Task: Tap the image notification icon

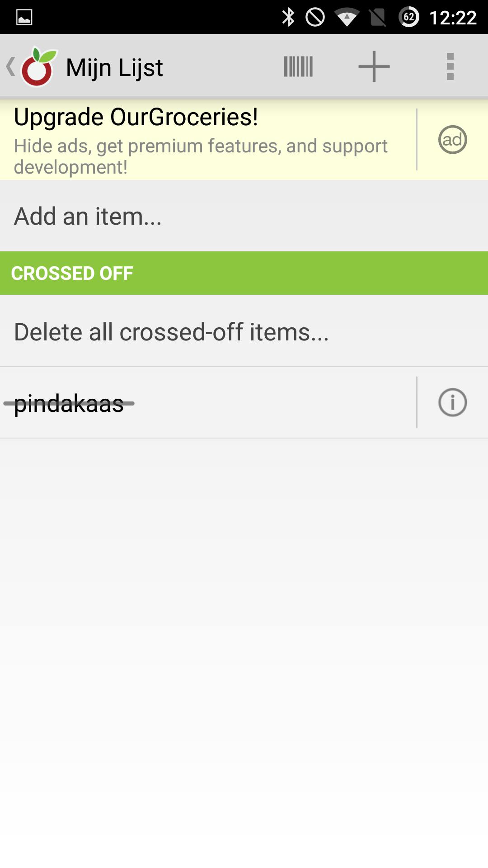Action: pyautogui.click(x=24, y=18)
